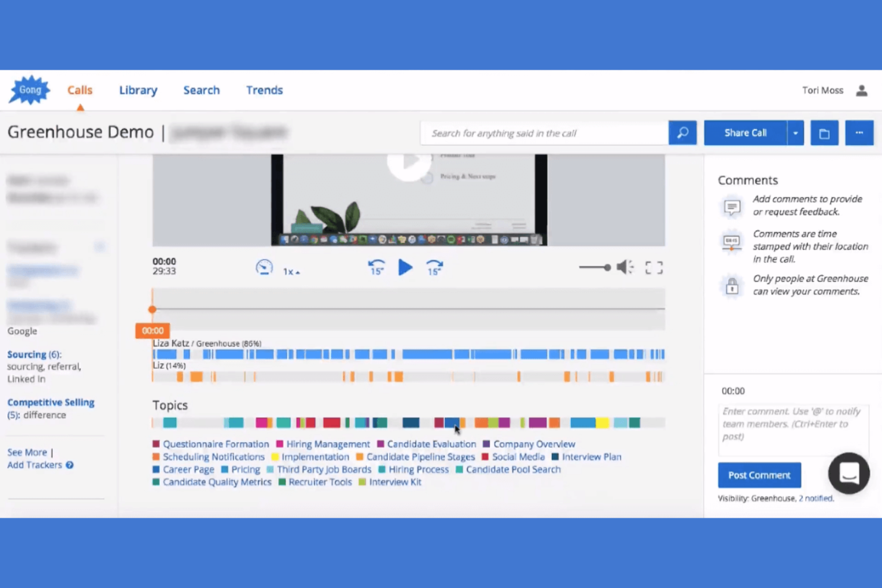Select the Company Overview topic
882x588 pixels.
coord(529,444)
